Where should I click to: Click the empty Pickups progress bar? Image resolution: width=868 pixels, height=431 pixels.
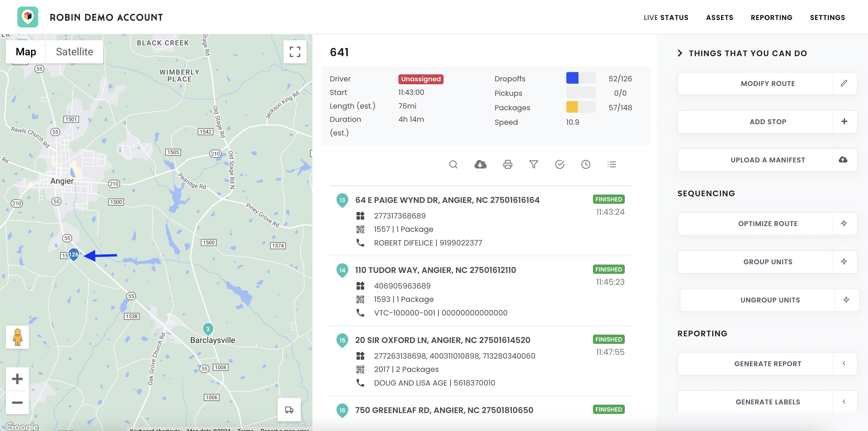point(581,92)
